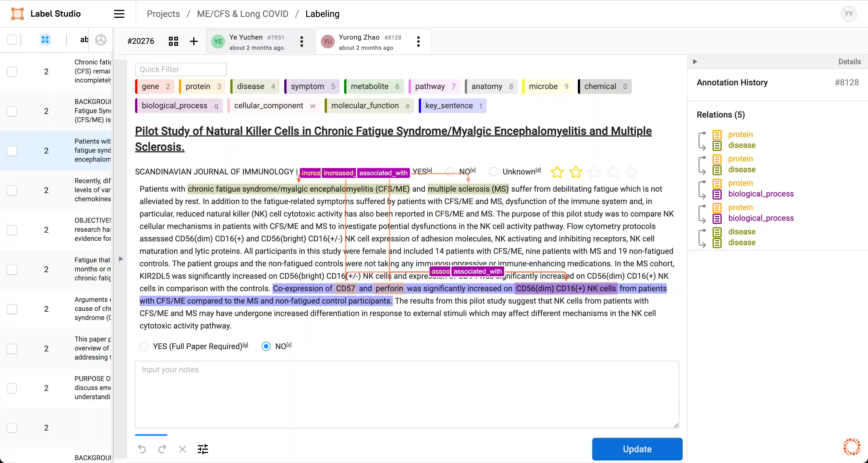The image size is (868, 463).
Task: Set rating to the third star
Action: pyautogui.click(x=594, y=172)
